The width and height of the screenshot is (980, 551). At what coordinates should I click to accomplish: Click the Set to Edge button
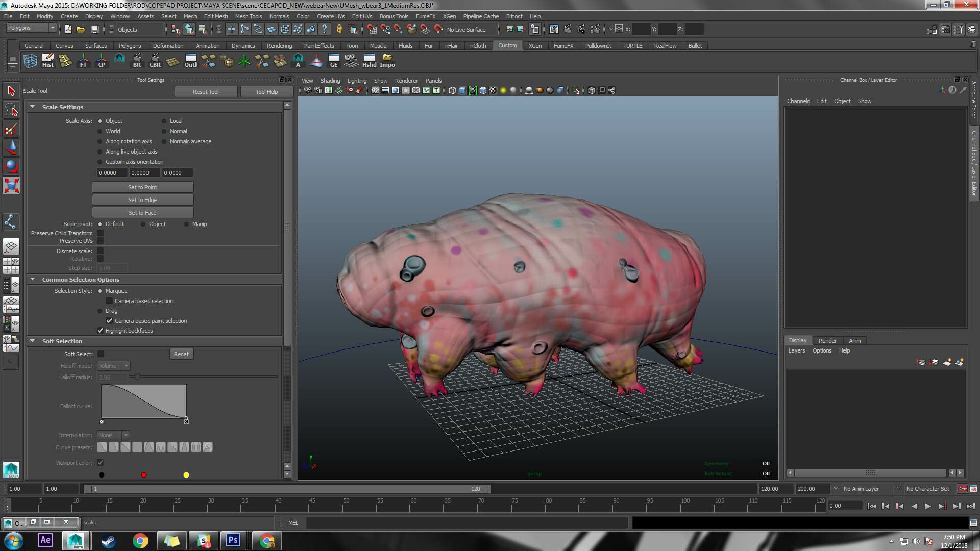click(x=142, y=199)
